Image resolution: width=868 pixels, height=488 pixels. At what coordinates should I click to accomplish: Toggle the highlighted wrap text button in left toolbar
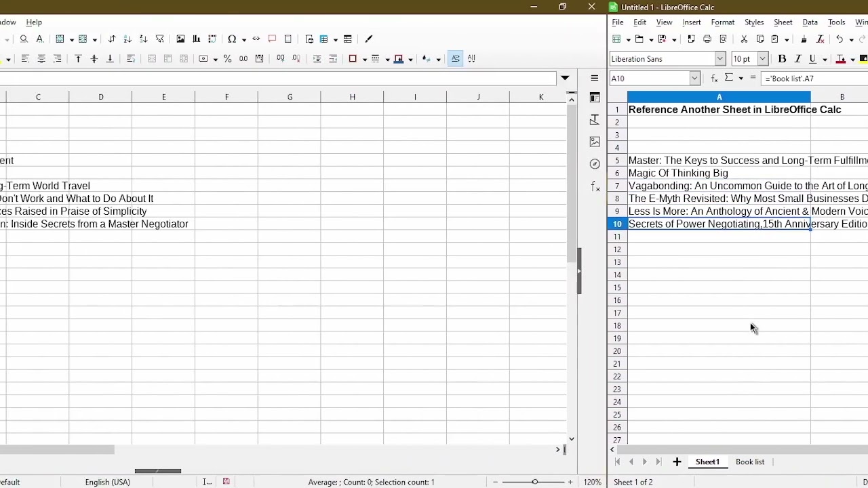point(456,59)
